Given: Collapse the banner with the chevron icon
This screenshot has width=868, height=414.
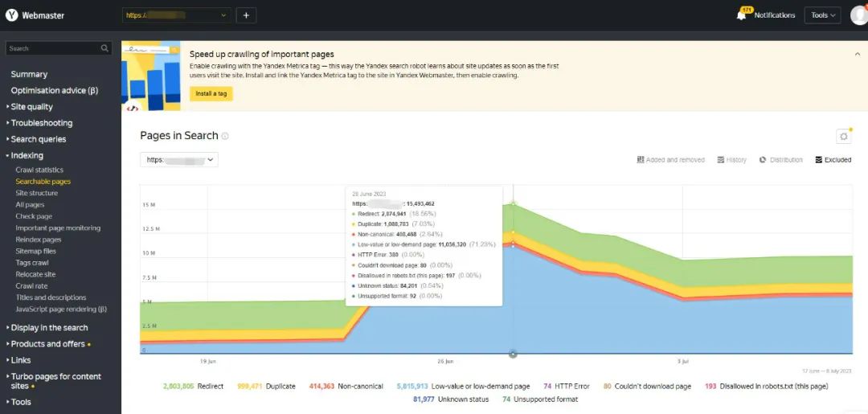Looking at the screenshot, I should click(x=857, y=54).
